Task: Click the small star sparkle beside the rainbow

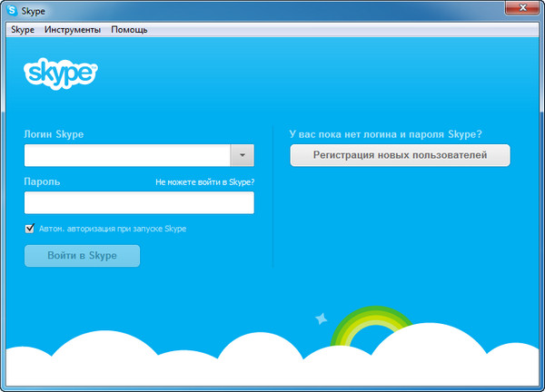Action: coord(320,318)
